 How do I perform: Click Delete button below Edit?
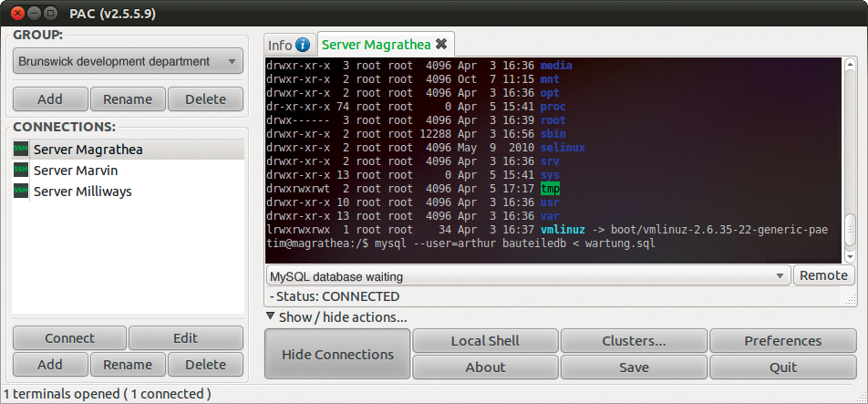[x=205, y=365]
